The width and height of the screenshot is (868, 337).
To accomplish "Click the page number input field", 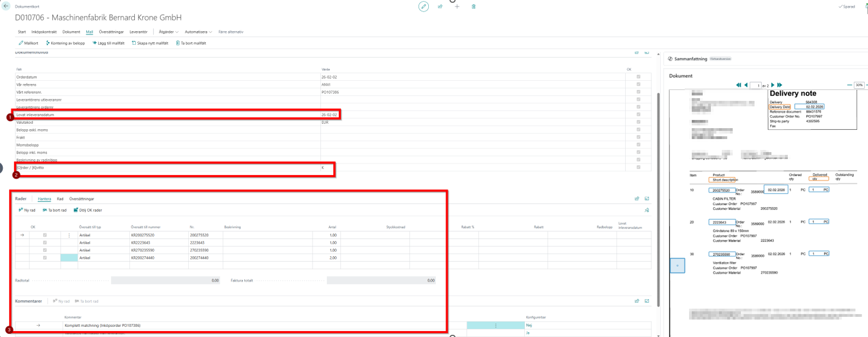I will 755,86.
